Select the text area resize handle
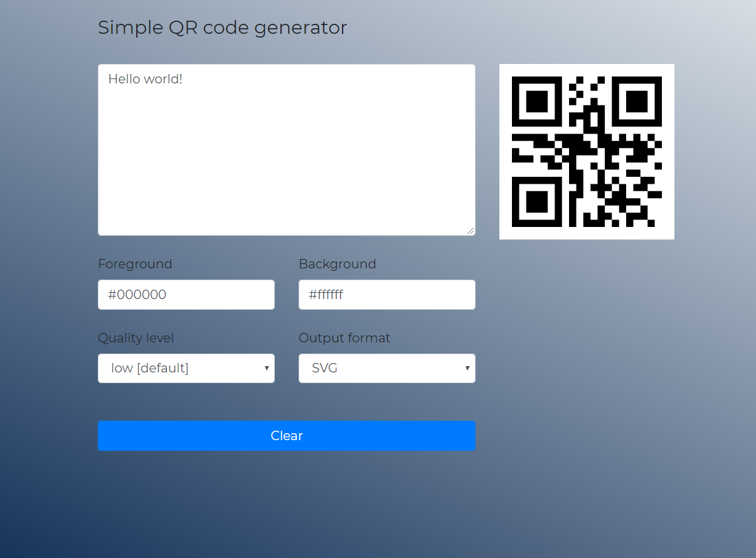The width and height of the screenshot is (756, 558). [x=472, y=230]
